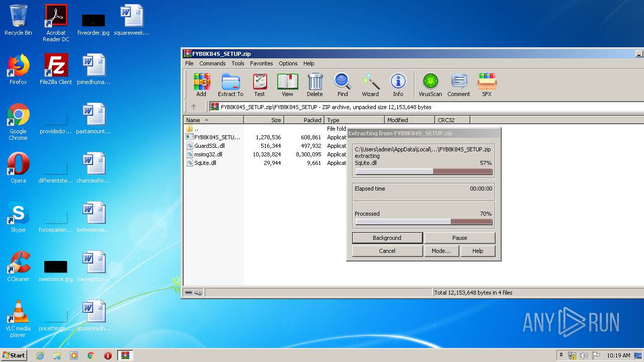This screenshot has height=362, width=644.
Task: Sort by the Modified column header
Action: pyautogui.click(x=410, y=120)
